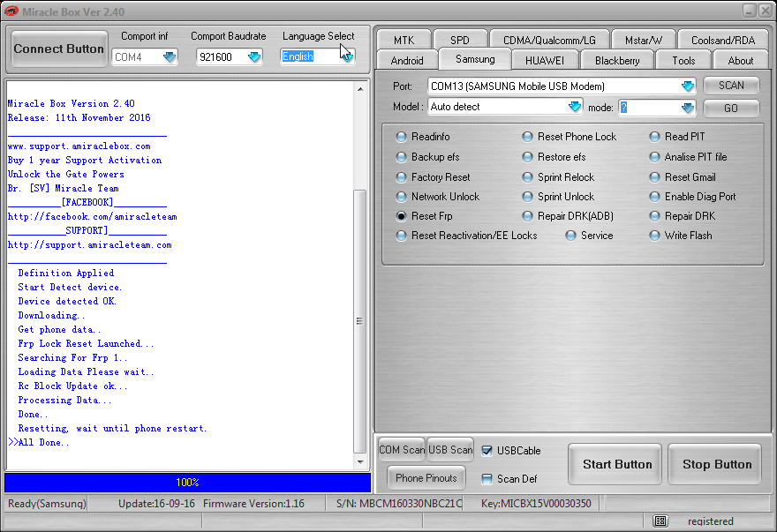Open the CDMA/Qualcomm/LG tab
This screenshot has height=532, width=777.
pyautogui.click(x=549, y=40)
